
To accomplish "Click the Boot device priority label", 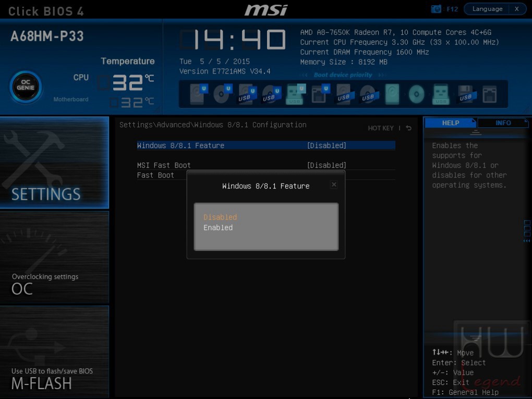I will pyautogui.click(x=343, y=75).
